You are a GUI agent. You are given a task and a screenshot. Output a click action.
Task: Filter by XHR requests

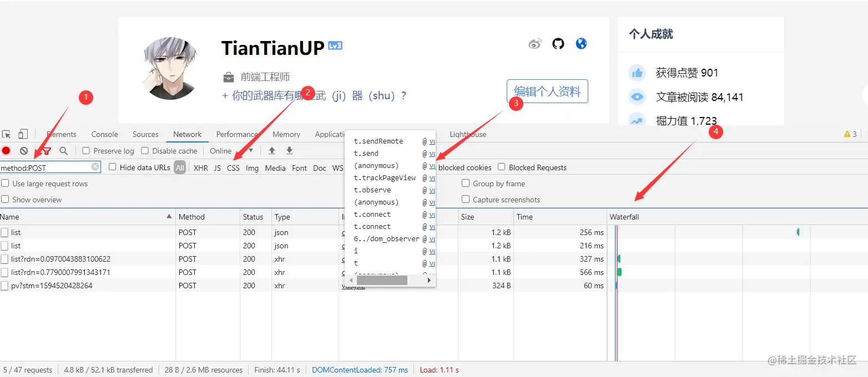[x=201, y=168]
